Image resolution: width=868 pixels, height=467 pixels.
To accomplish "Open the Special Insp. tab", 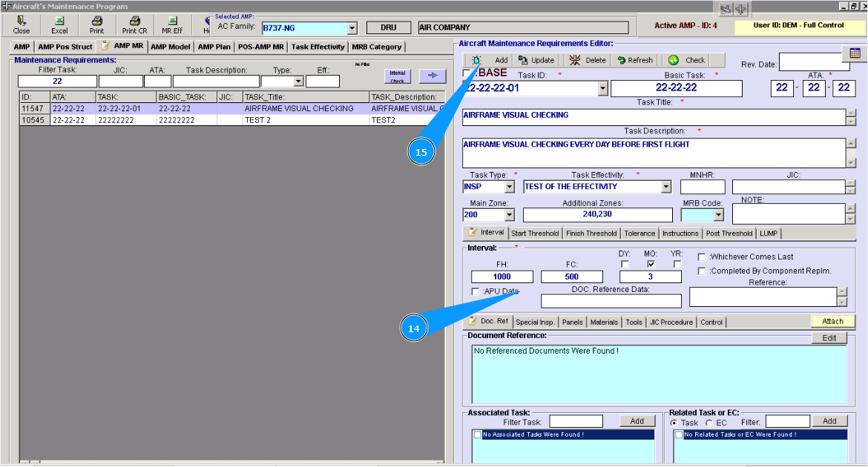I will 535,322.
